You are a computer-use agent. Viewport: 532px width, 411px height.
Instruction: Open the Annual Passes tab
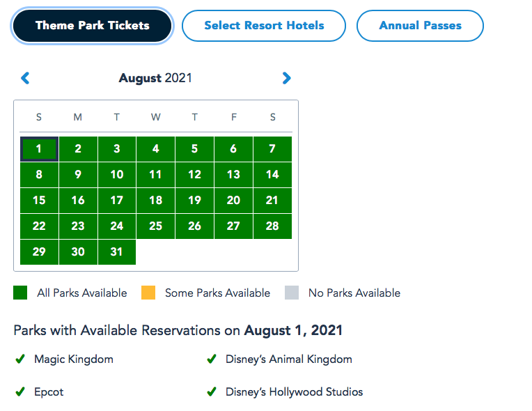(x=420, y=26)
